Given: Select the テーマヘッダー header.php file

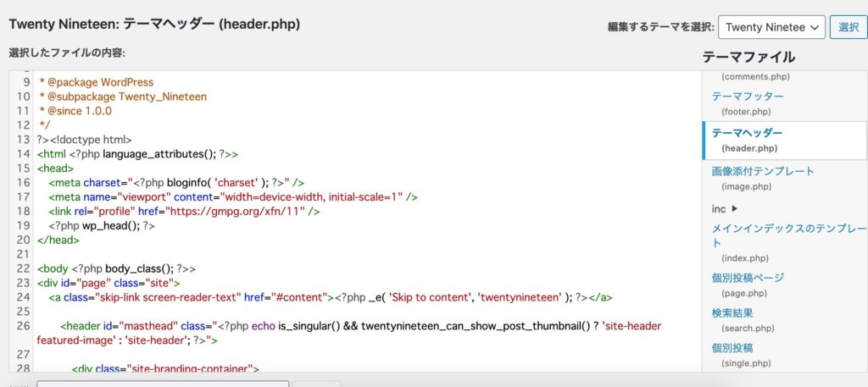Looking at the screenshot, I should click(x=747, y=133).
